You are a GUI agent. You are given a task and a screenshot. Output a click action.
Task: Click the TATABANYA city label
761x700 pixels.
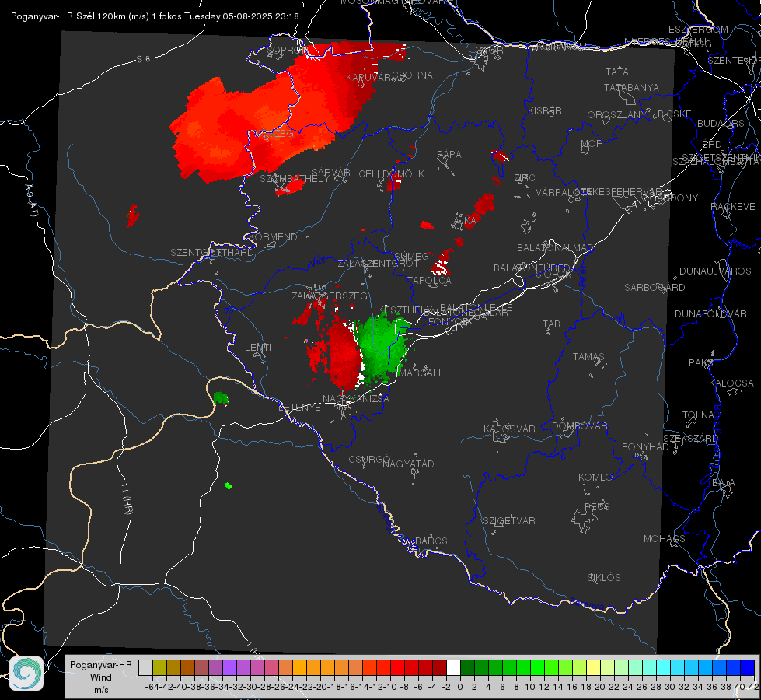pyautogui.click(x=631, y=87)
